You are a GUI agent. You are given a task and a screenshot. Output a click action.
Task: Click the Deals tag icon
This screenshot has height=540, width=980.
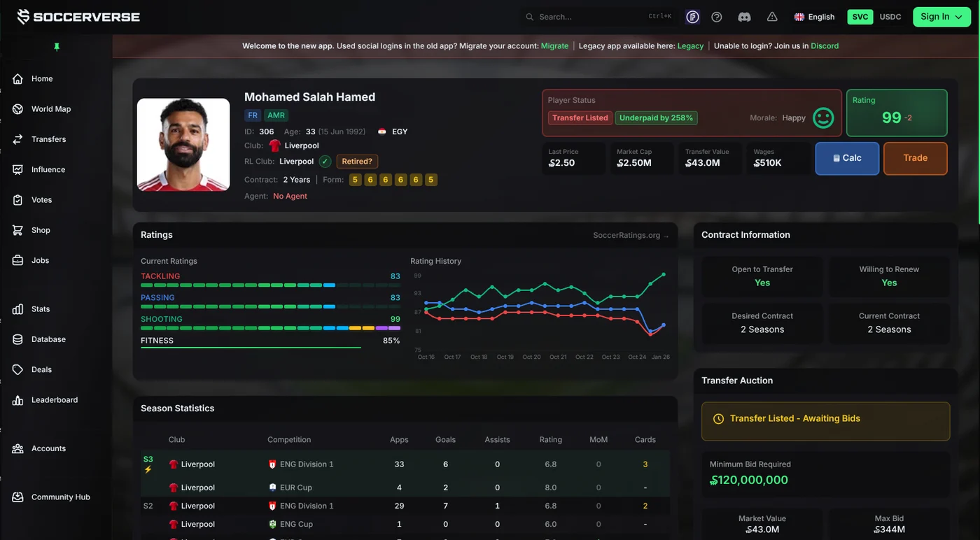click(x=18, y=369)
